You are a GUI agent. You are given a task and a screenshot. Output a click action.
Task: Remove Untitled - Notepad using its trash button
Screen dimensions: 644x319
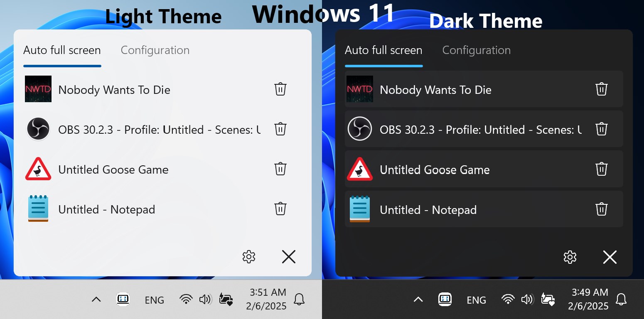point(280,209)
